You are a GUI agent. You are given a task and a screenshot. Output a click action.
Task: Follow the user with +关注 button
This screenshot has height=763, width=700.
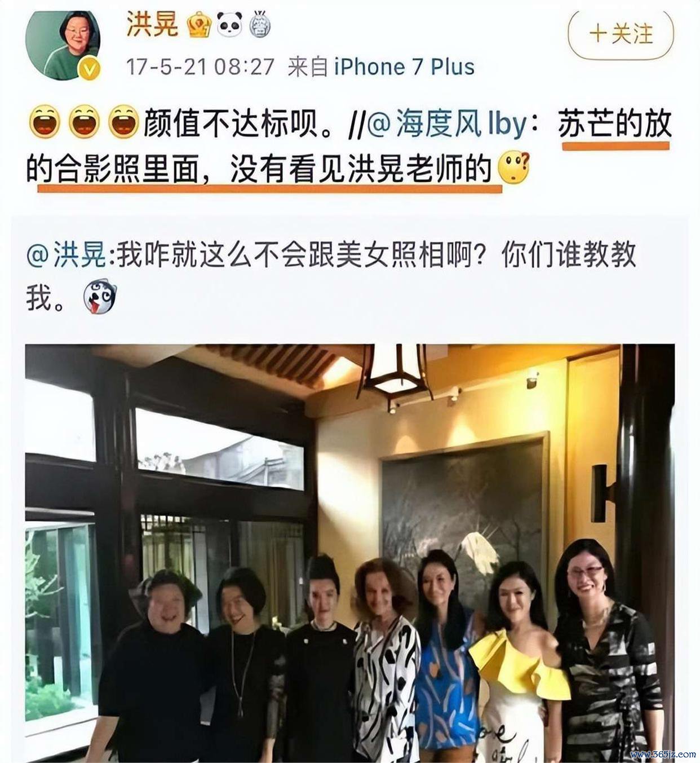tap(621, 35)
